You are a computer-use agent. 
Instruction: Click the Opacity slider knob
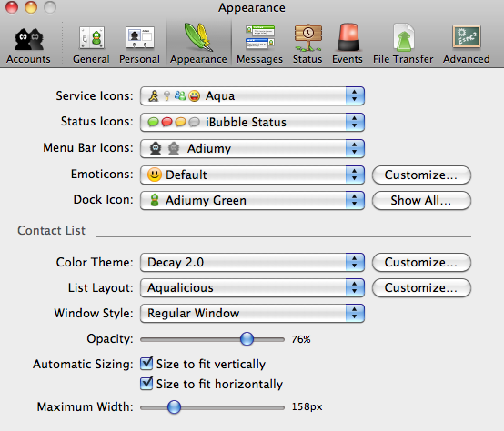247,339
